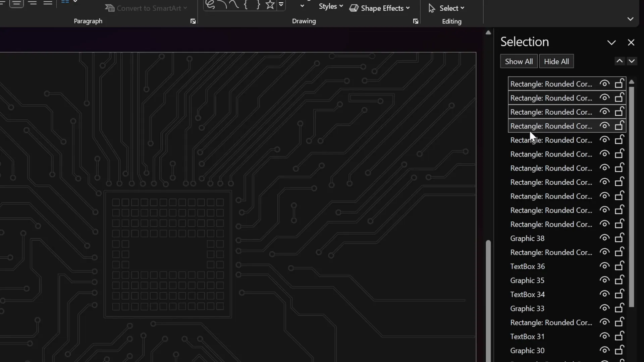Viewport: 644px width, 362px height.
Task: Hide Graphic 38 using its eye icon
Action: [x=604, y=238]
